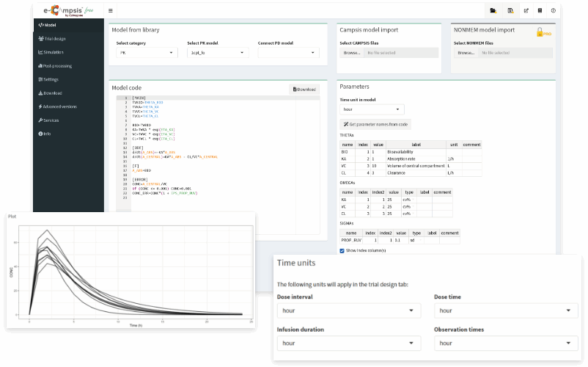Toggle the Show index column(s) checkbox

coord(342,250)
